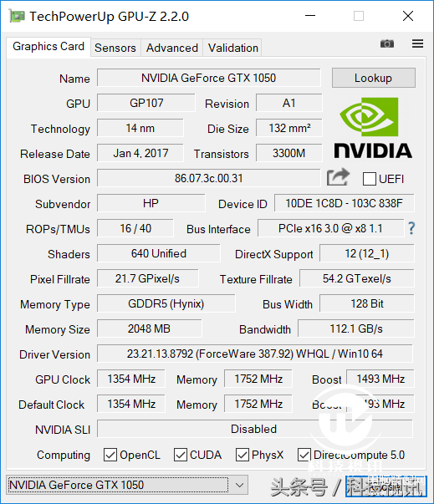Image resolution: width=434 pixels, height=504 pixels.
Task: Switch to the Advanced tab
Action: click(172, 48)
